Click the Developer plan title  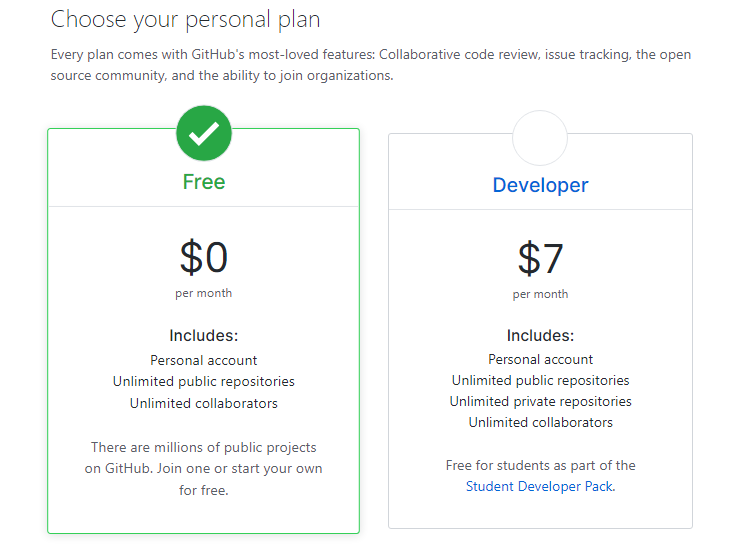(x=540, y=185)
